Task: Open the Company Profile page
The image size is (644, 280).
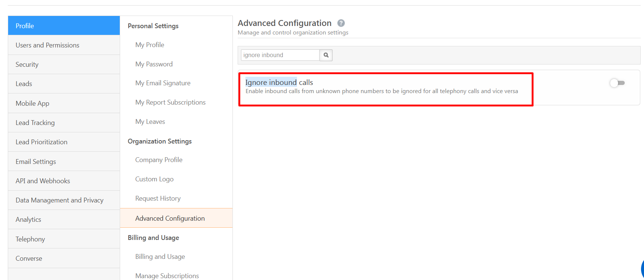Action: (x=159, y=160)
